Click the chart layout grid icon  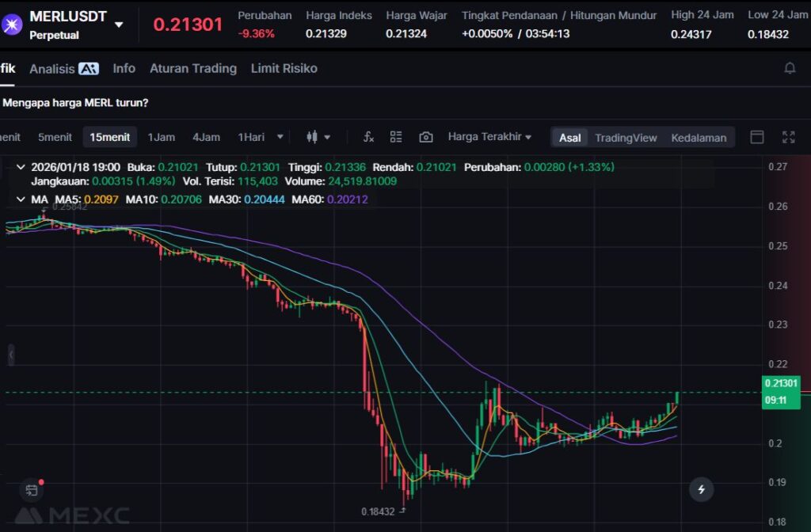tap(397, 137)
